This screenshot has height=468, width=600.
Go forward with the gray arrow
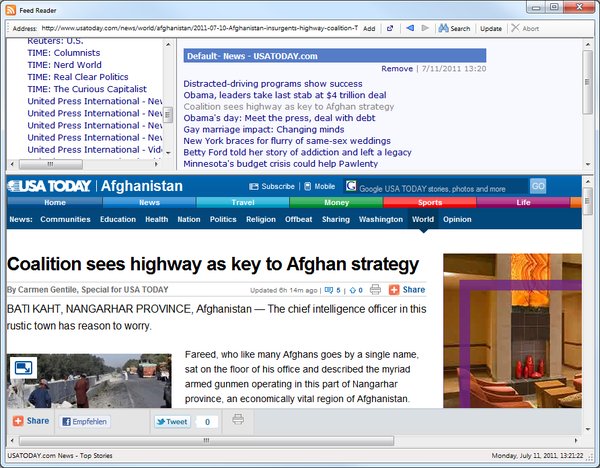tap(425, 28)
